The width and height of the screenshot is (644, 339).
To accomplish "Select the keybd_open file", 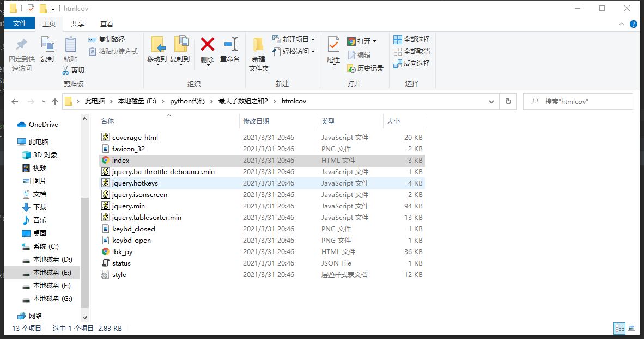I will coord(262,240).
